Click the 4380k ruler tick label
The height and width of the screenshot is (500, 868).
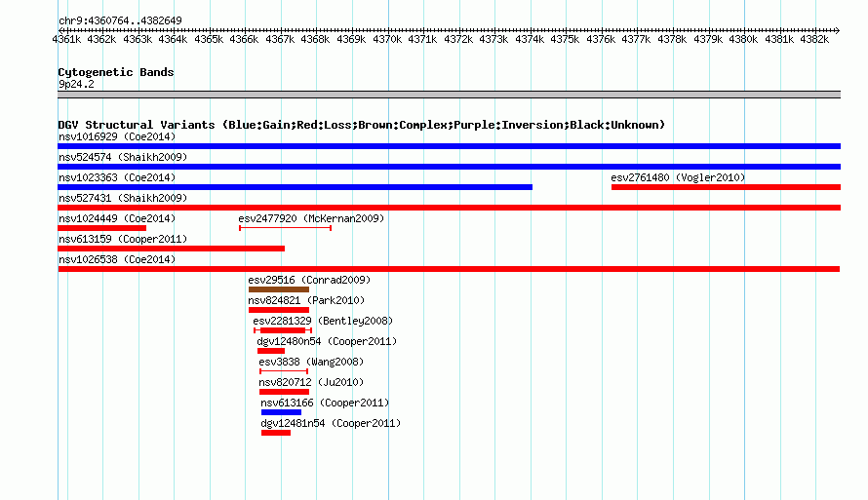(x=743, y=39)
